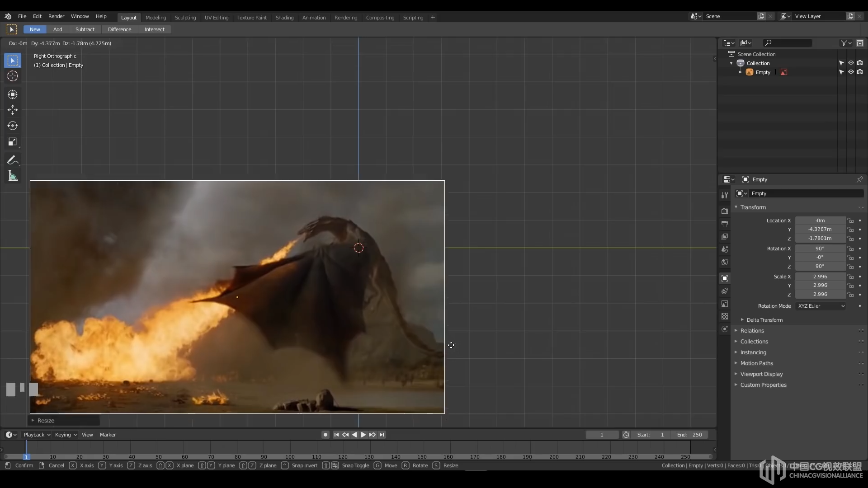
Task: Expand the Custom Properties panel
Action: (736, 385)
